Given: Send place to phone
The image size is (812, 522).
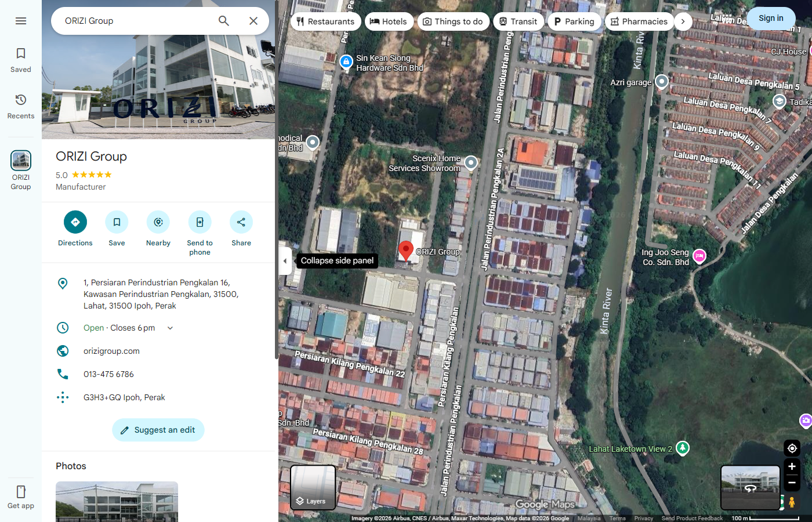Looking at the screenshot, I should click(200, 233).
